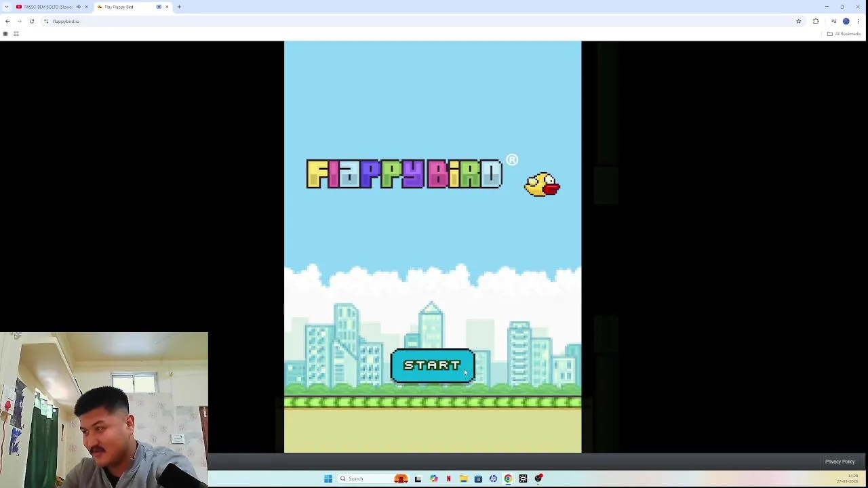
Task: Open the Windows Start menu
Action: [328, 479]
